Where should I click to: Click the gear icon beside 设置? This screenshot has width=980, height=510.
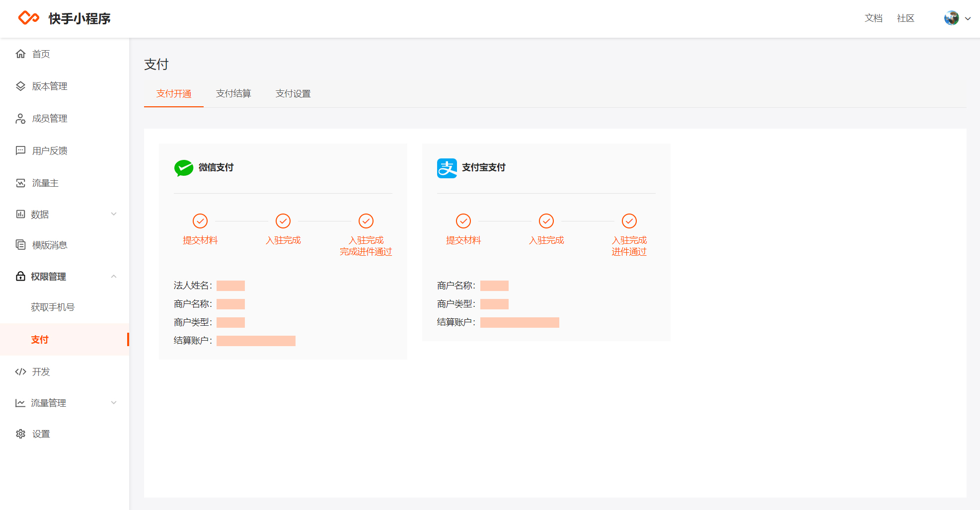point(20,434)
